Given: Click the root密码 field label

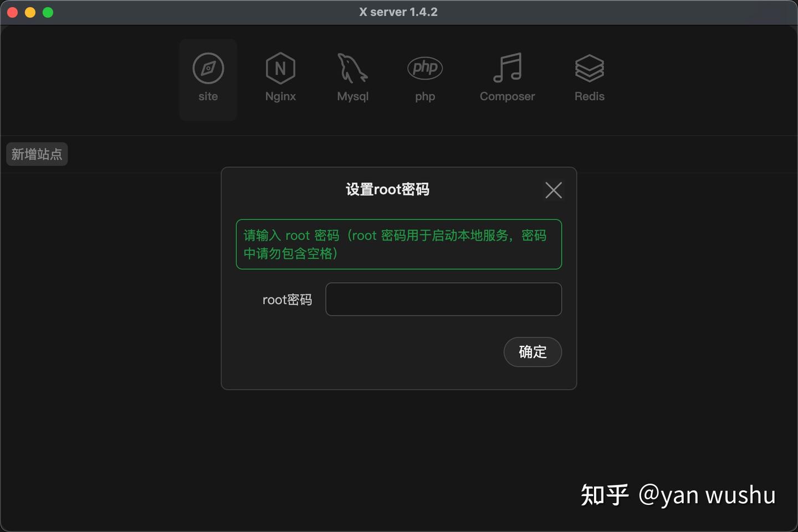Looking at the screenshot, I should click(x=287, y=300).
